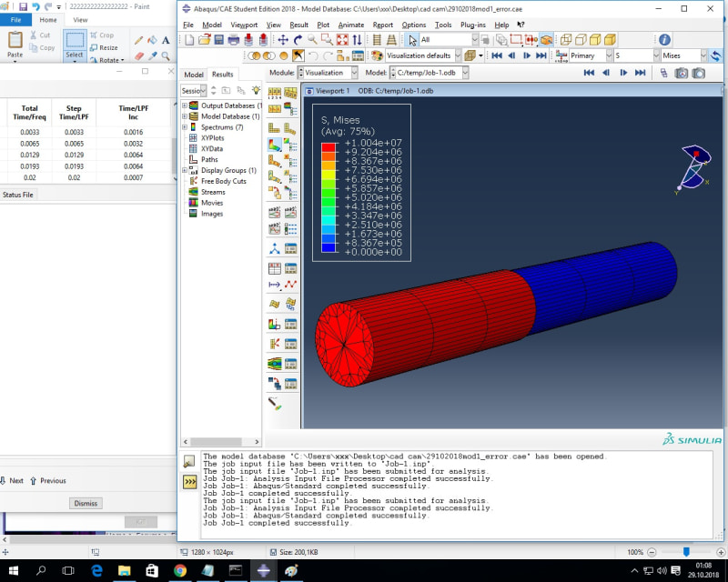Toggle filled render style

click(x=595, y=40)
